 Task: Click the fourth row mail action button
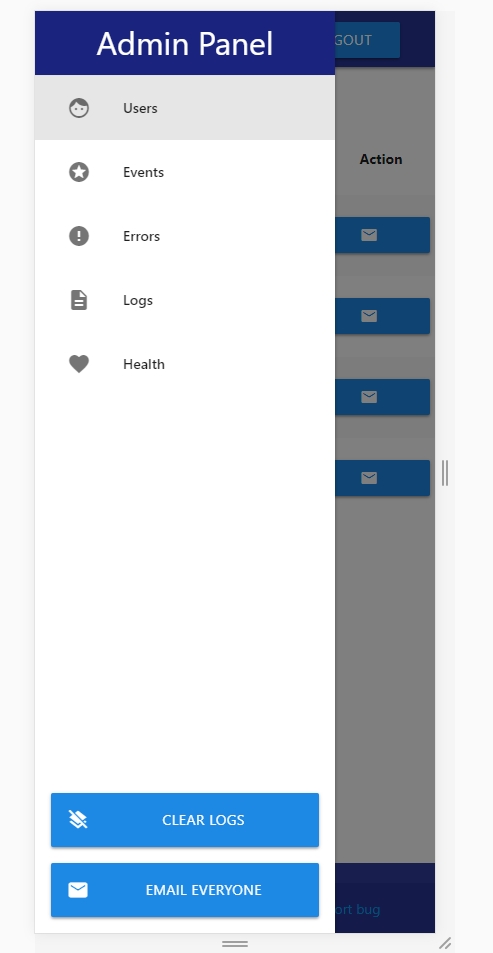coord(382,478)
